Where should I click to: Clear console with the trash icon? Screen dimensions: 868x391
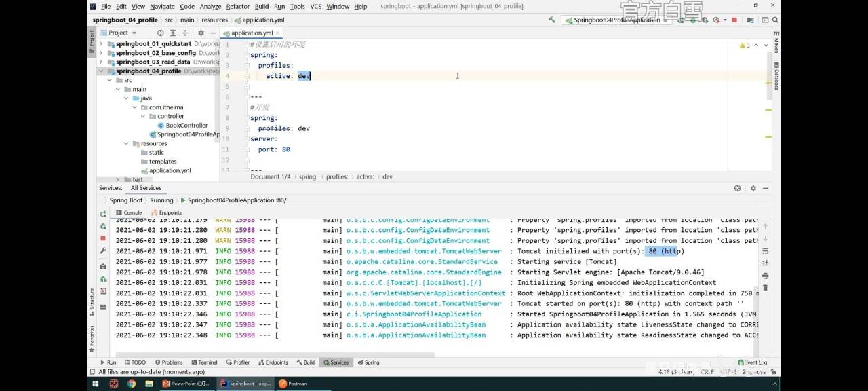[766, 288]
